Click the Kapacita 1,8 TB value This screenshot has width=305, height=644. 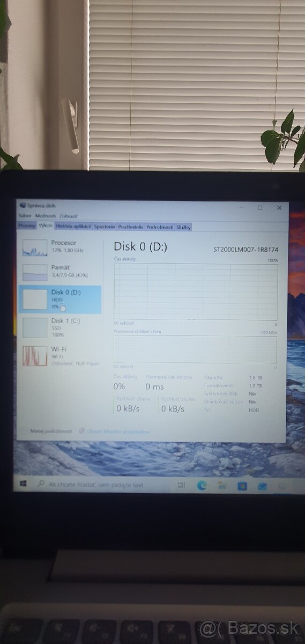(x=256, y=378)
